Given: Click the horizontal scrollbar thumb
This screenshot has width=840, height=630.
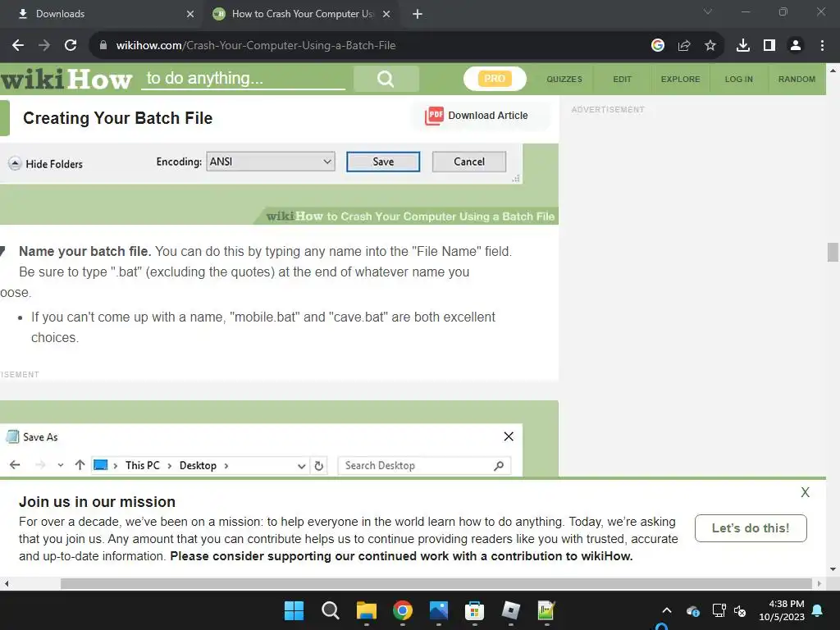Looking at the screenshot, I should (x=436, y=583).
